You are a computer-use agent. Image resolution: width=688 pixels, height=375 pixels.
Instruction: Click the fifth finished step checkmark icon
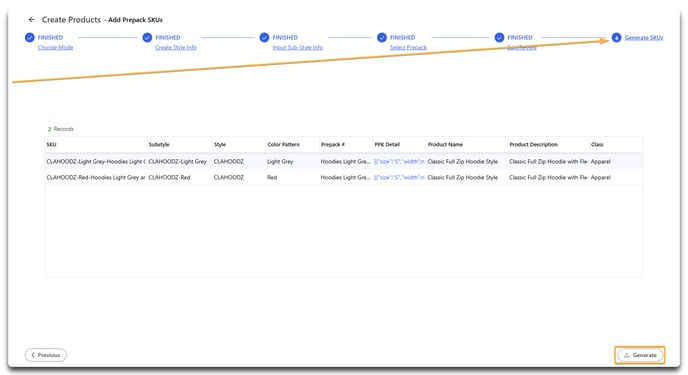[x=499, y=37]
